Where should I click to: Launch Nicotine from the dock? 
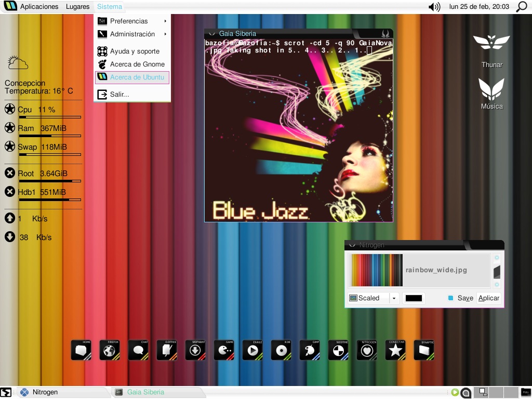pos(338,350)
